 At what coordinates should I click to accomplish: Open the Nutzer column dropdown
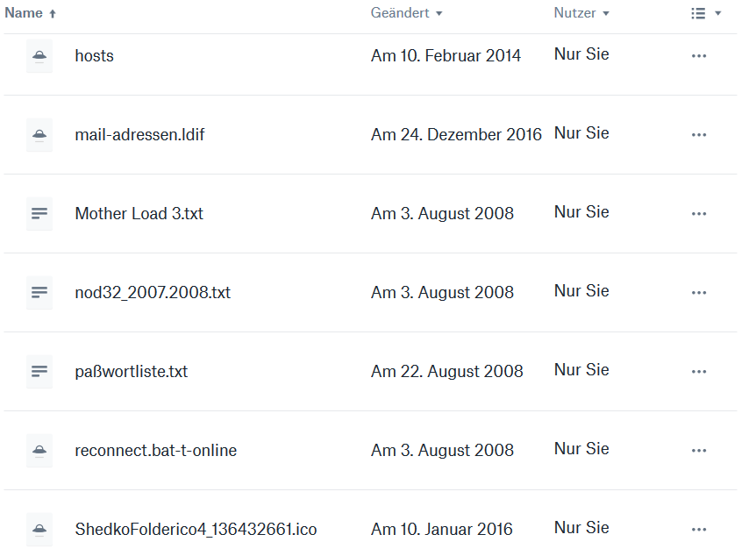pos(581,13)
